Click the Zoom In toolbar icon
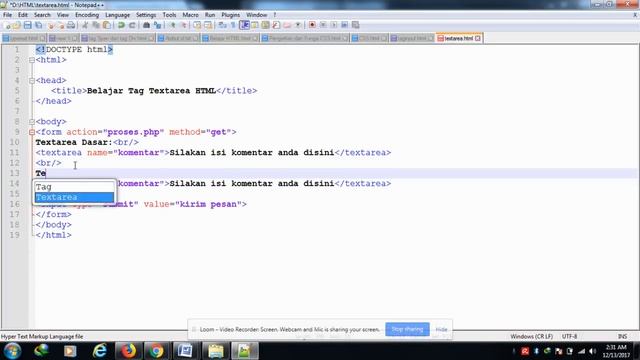Viewport: 640px width, 360px height. [x=173, y=25]
